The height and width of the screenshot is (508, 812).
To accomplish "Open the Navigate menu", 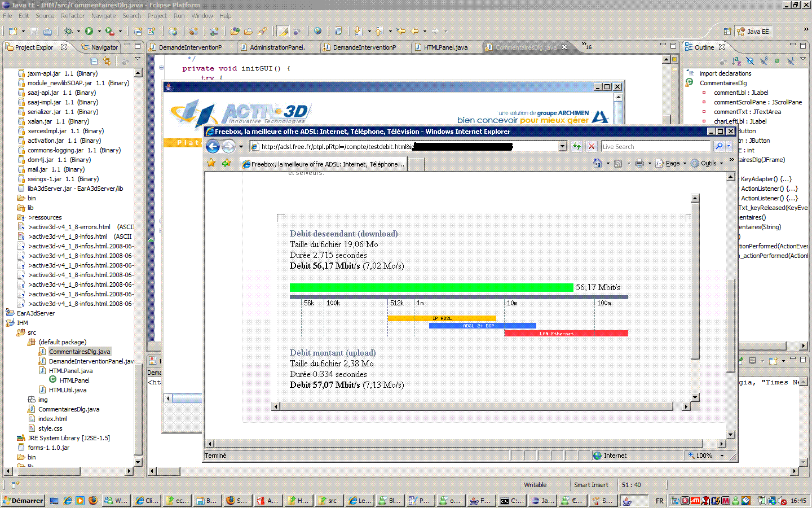I will coord(103,16).
